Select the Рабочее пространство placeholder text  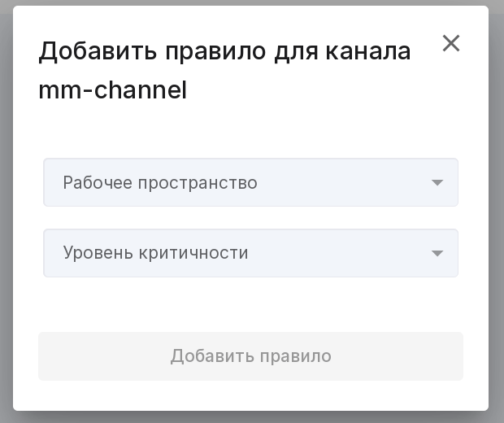click(x=160, y=183)
